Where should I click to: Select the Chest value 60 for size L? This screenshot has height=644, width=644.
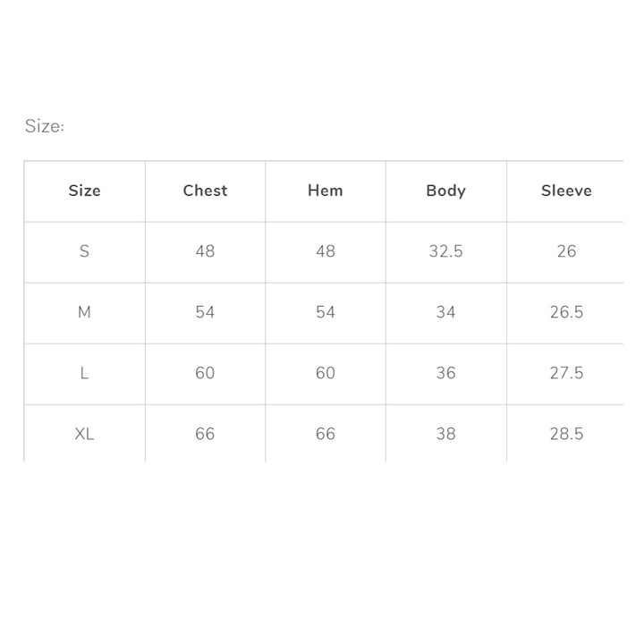[x=205, y=373]
